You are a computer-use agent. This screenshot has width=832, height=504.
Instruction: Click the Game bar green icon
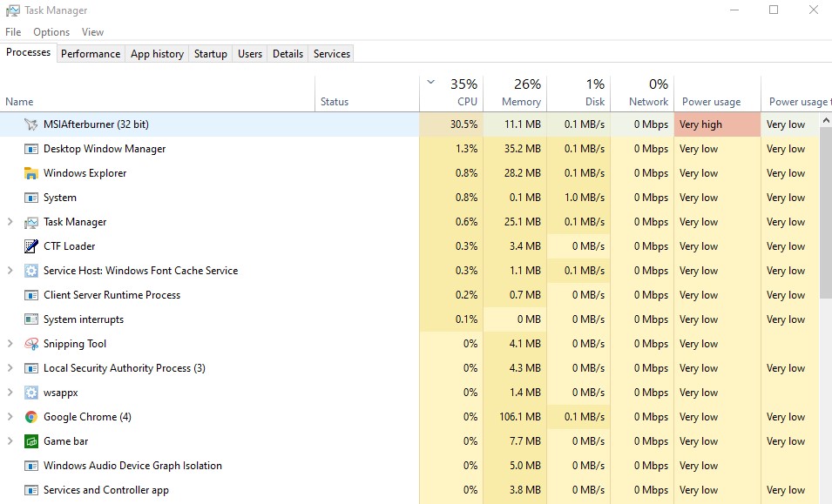31,441
